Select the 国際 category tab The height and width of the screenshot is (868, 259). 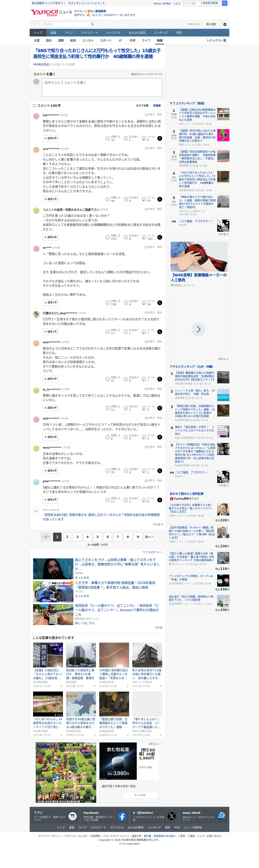[x=61, y=40]
